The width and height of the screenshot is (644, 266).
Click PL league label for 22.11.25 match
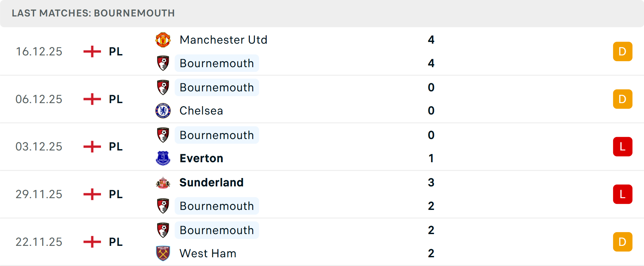click(116, 242)
